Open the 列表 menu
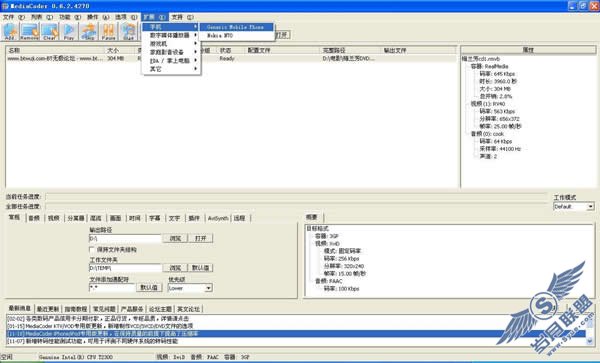This screenshot has height=363, width=600. pyautogui.click(x=41, y=17)
